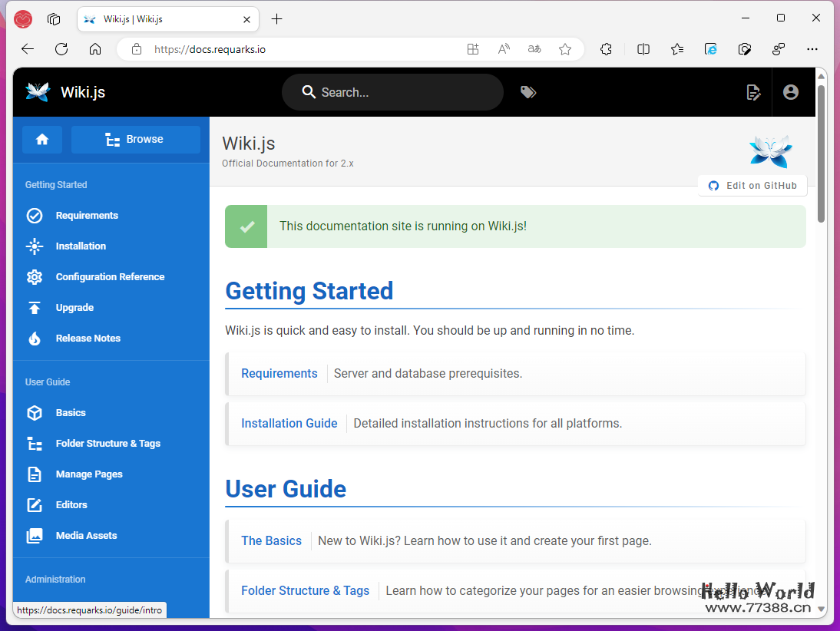This screenshot has width=840, height=631.
Task: Click the Search input field
Action: 399,92
